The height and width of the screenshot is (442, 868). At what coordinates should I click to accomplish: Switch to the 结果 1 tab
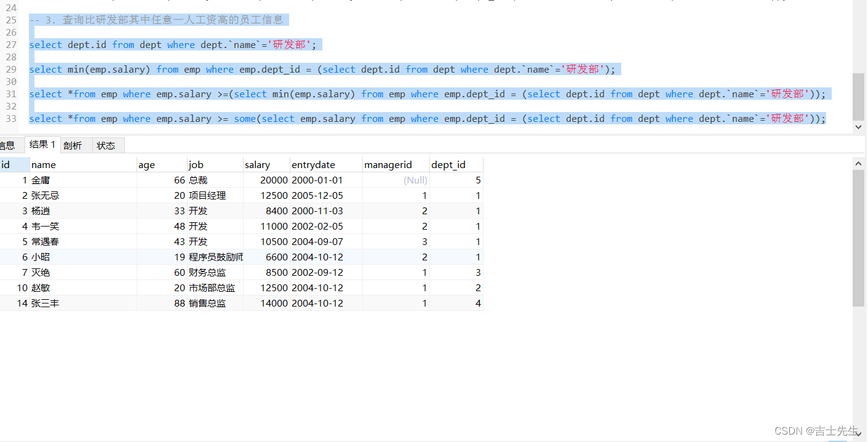tap(42, 145)
